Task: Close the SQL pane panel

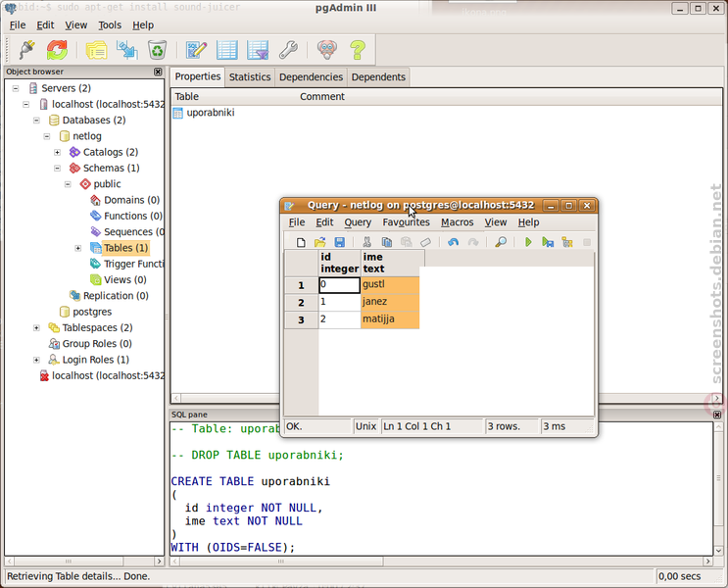Action: tap(717, 415)
